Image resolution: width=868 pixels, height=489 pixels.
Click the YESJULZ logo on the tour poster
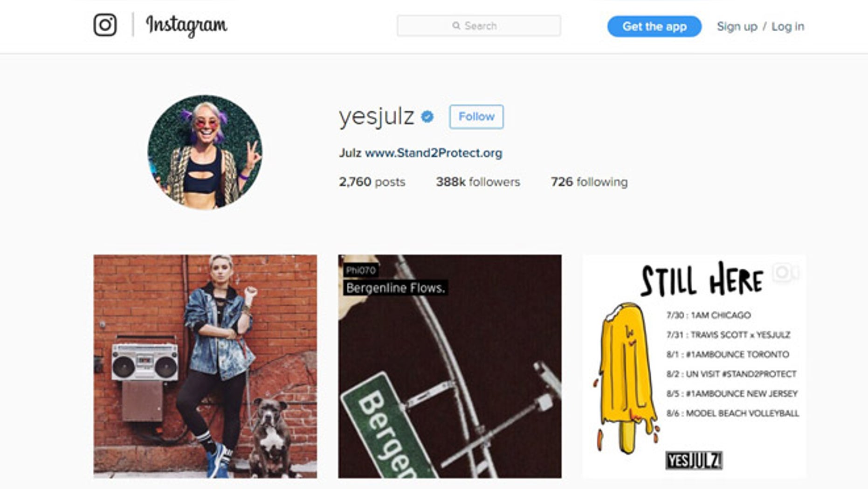coord(694,461)
